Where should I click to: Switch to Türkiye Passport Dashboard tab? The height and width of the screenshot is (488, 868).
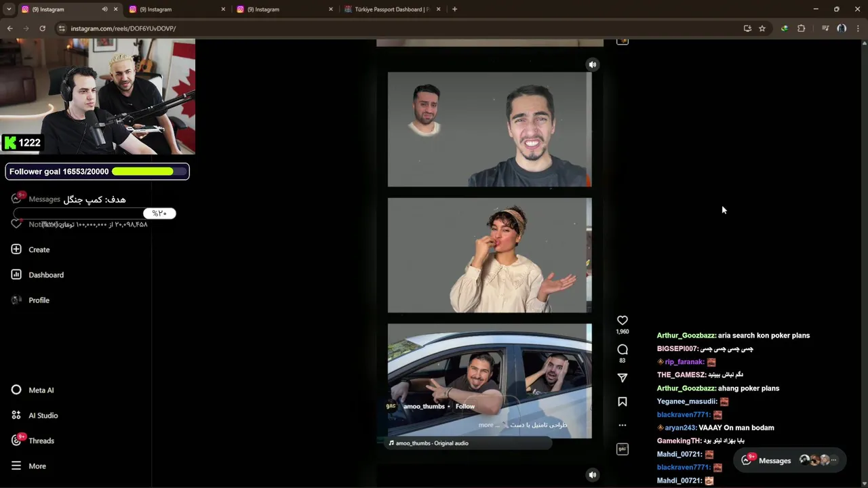(392, 9)
